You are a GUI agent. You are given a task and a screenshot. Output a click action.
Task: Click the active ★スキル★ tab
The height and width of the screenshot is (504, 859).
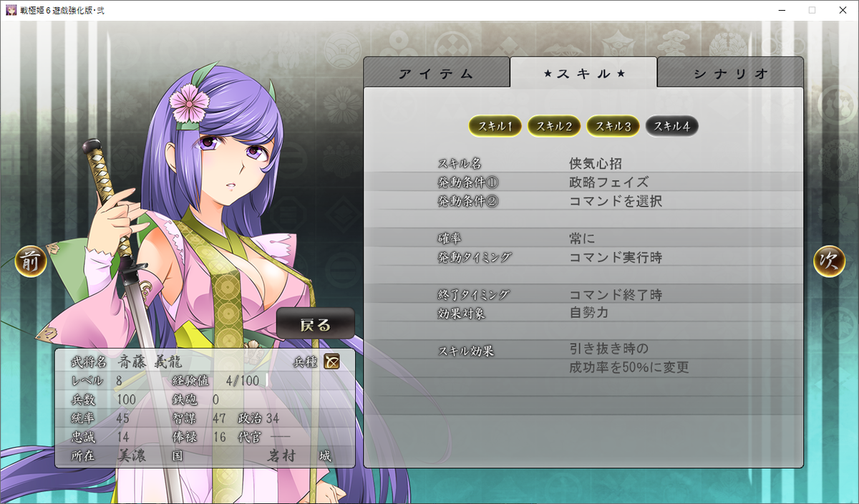[x=583, y=72]
